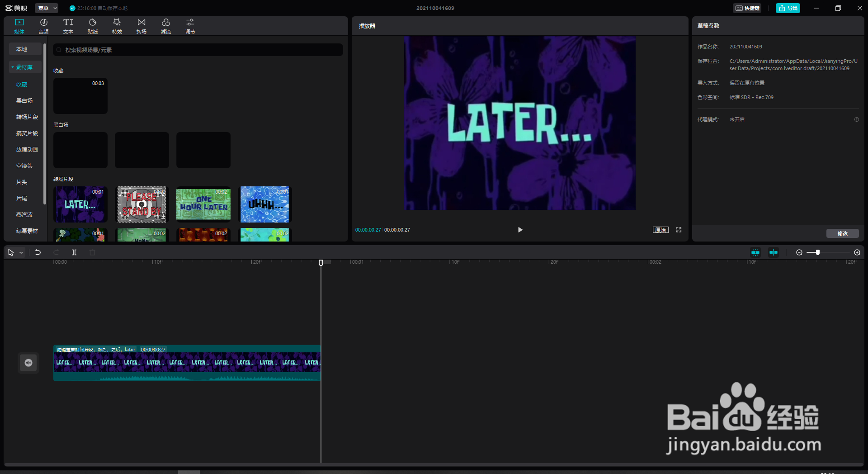Select 收藏 in the sidebar
Viewport: 868px width, 474px height.
pyautogui.click(x=22, y=85)
